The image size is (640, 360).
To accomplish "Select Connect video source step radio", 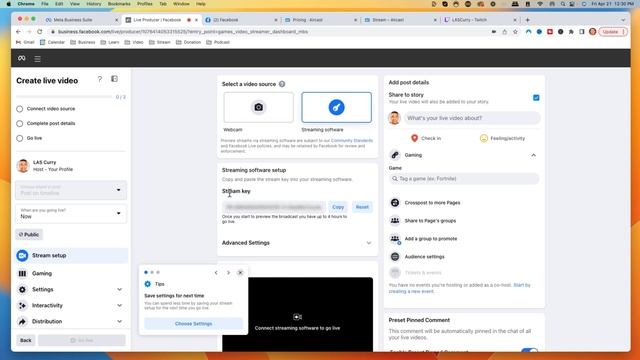I will pyautogui.click(x=20, y=109).
